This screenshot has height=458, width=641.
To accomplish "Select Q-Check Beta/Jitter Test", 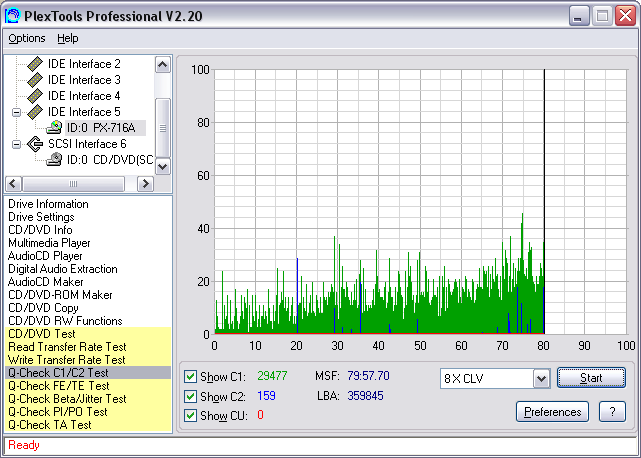I will (x=88, y=399).
